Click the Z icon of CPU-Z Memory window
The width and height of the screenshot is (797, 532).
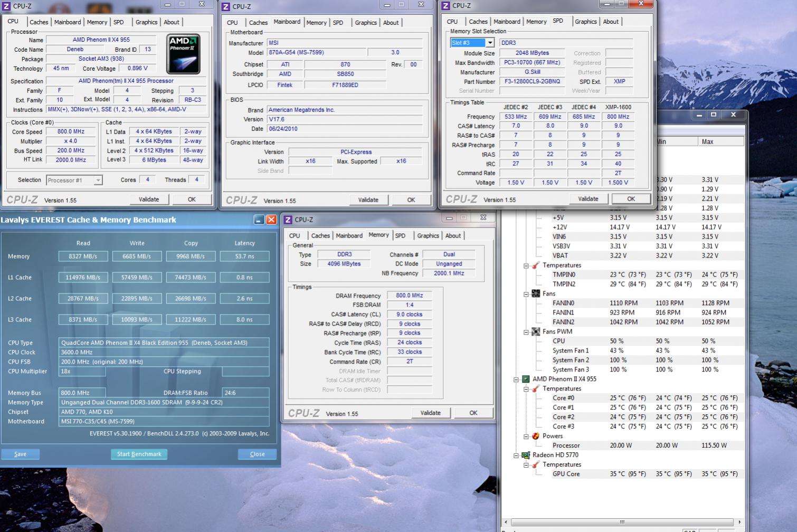pyautogui.click(x=288, y=220)
